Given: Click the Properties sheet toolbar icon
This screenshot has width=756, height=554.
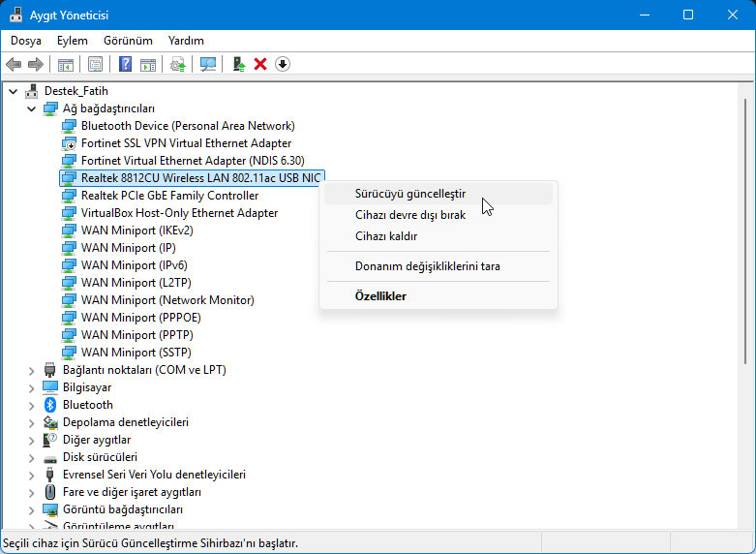Looking at the screenshot, I should pos(95,64).
